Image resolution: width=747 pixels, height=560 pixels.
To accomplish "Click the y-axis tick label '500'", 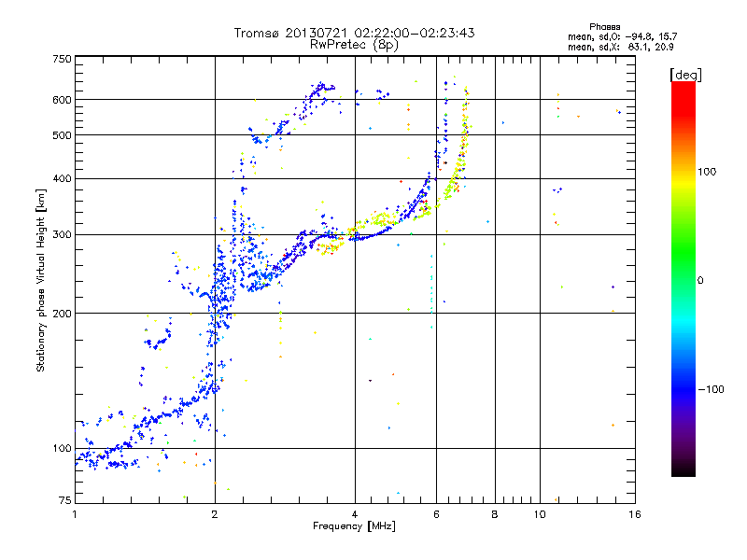I will pyautogui.click(x=62, y=135).
